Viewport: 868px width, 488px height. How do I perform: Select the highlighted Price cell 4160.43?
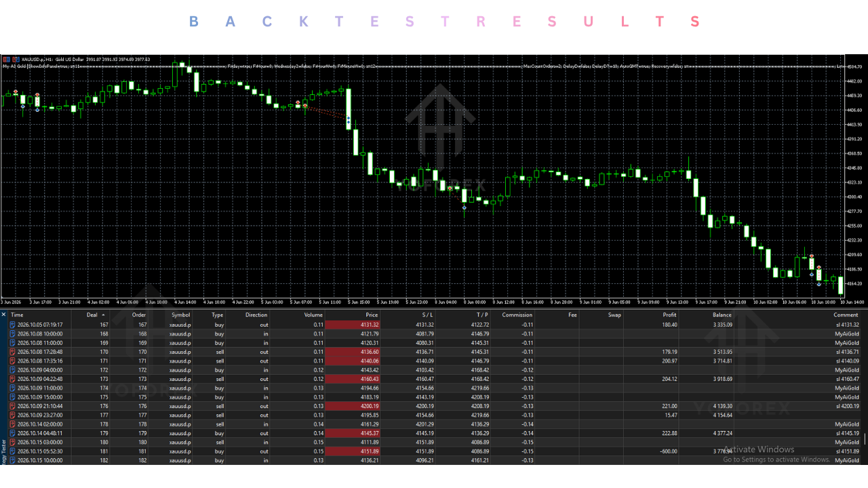click(353, 379)
